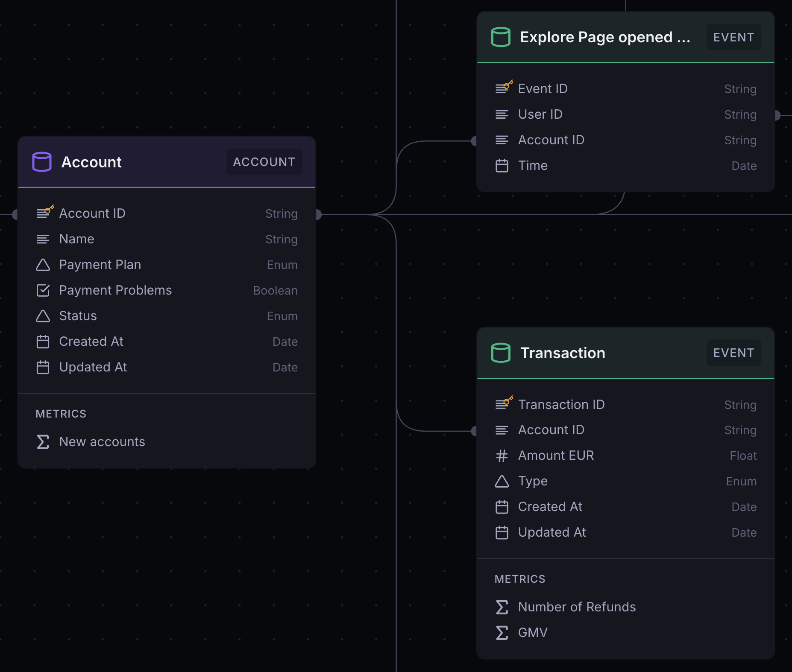Click the EVENT badge on Transaction card
The height and width of the screenshot is (672, 792).
733,353
